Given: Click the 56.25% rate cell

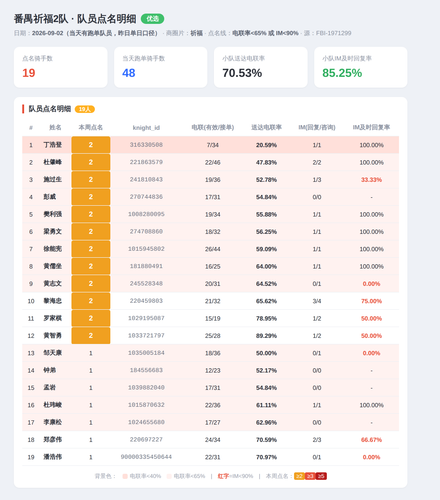Looking at the screenshot, I should pyautogui.click(x=266, y=232).
